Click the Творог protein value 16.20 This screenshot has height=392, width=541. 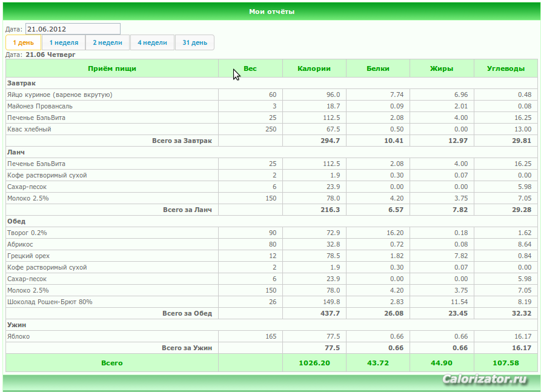click(395, 233)
